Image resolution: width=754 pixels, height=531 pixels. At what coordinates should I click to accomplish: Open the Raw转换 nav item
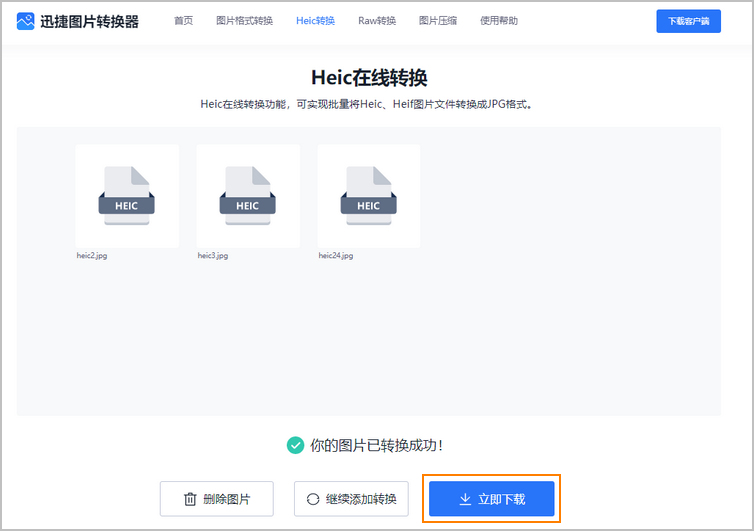377,21
